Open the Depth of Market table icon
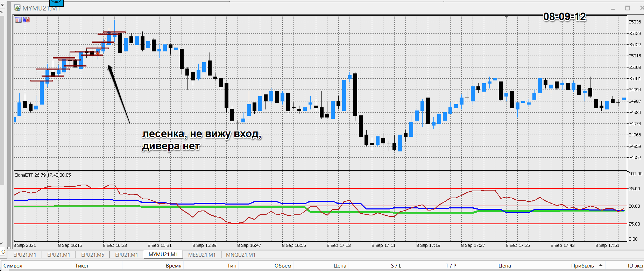The width and height of the screenshot is (644, 271). point(18,20)
